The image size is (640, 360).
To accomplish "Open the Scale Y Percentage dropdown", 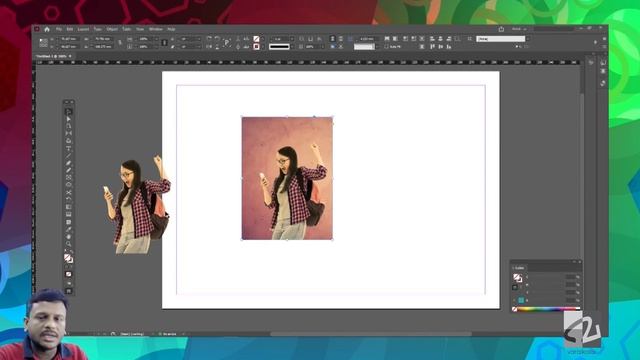I will tap(156, 47).
